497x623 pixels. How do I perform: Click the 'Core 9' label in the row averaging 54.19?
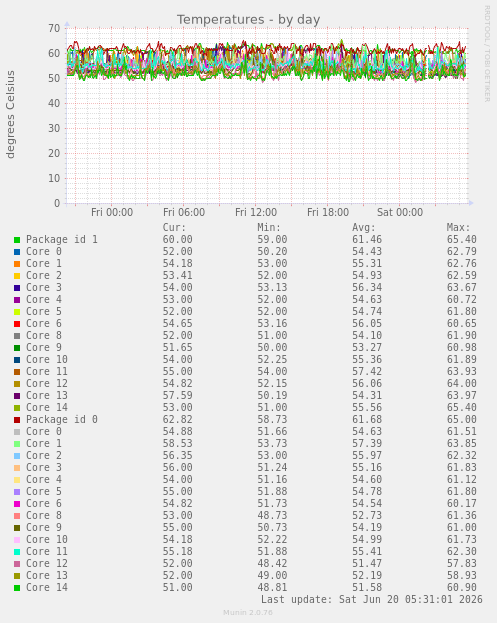click(44, 528)
